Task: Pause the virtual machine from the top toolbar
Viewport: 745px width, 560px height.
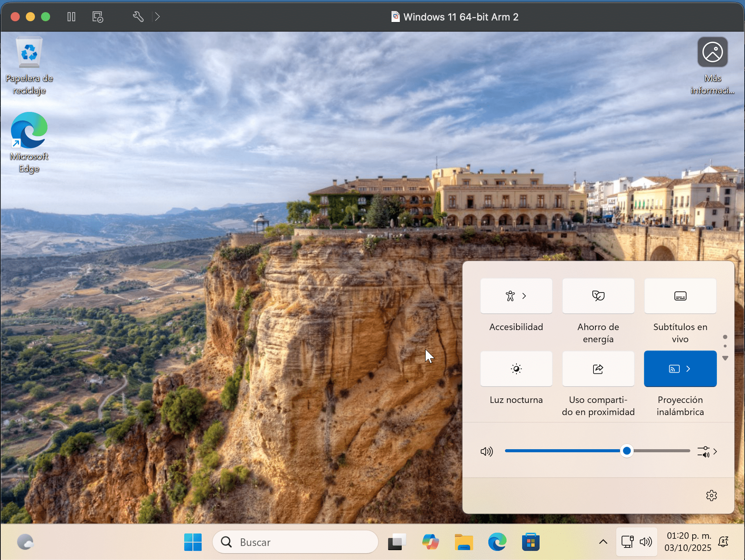Action: click(71, 17)
